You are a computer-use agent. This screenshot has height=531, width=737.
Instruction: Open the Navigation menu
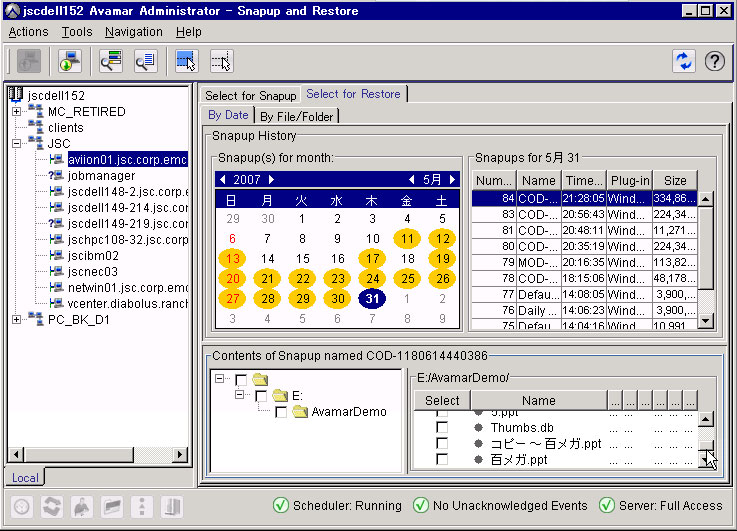(x=133, y=32)
